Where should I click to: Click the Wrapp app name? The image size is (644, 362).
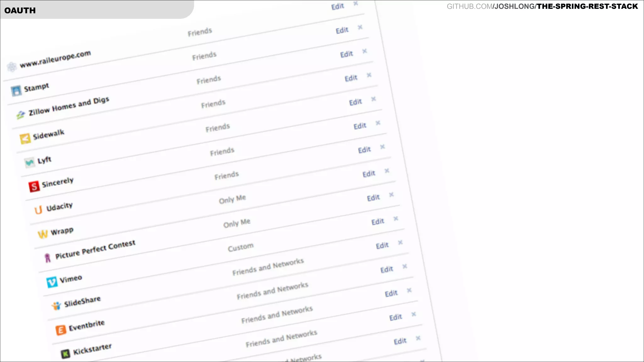(x=62, y=232)
